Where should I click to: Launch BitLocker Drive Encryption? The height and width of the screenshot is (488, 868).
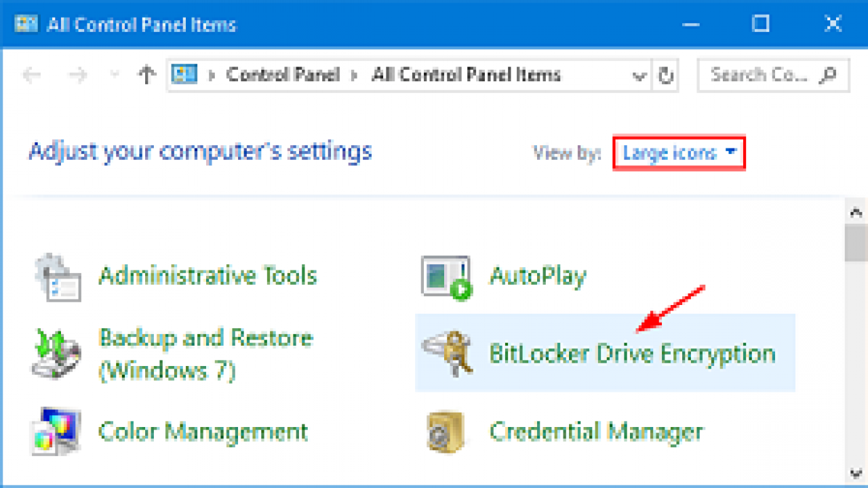click(x=633, y=353)
